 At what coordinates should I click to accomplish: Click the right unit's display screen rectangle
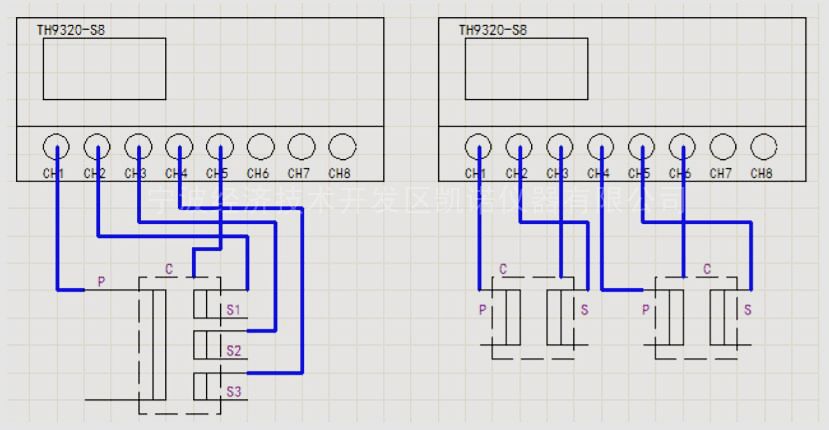pyautogui.click(x=525, y=69)
